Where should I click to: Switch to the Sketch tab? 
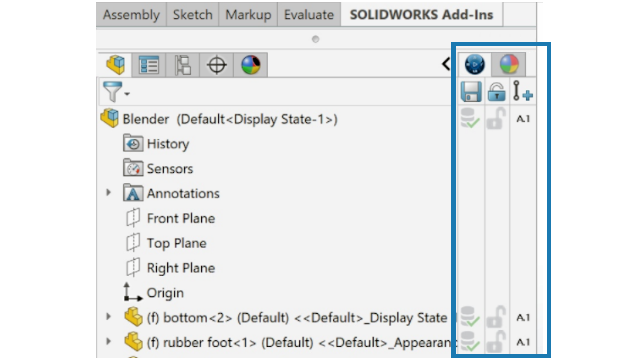193,15
